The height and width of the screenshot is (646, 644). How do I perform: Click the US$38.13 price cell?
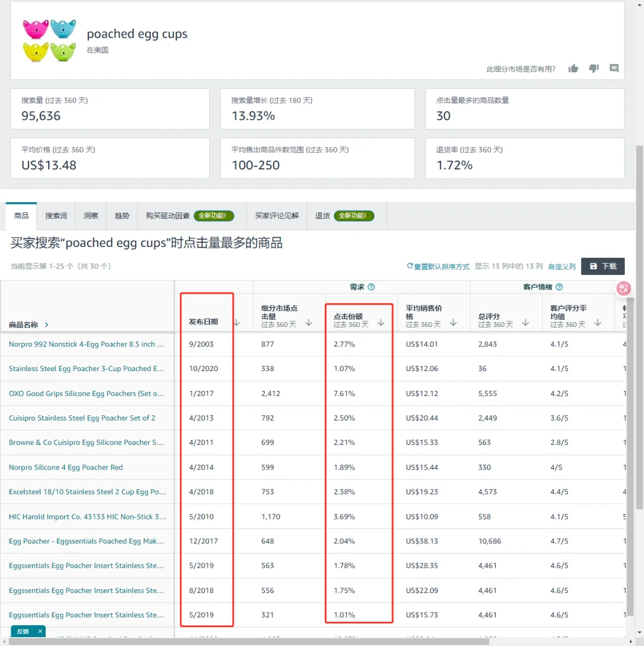pyautogui.click(x=422, y=541)
